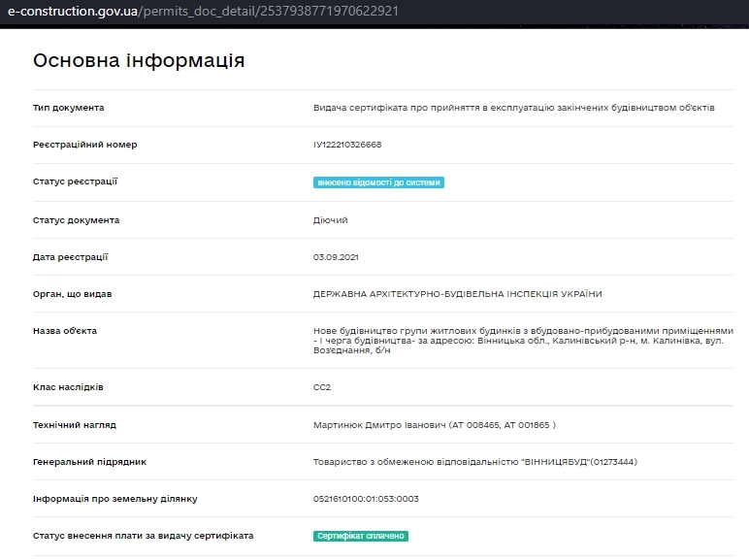Select 'ДЕРЖАВНА АРХІТЕКТУРНО-БУДІВЕЛЬНА ІНСПЕКЦІЯ УКРАЇНИ' text

click(458, 294)
